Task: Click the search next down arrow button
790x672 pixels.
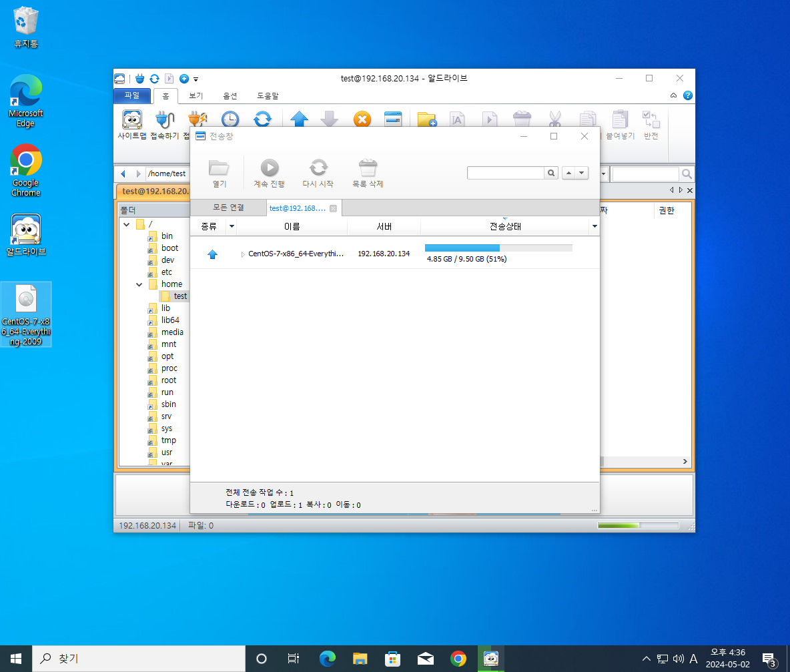Action: click(581, 173)
